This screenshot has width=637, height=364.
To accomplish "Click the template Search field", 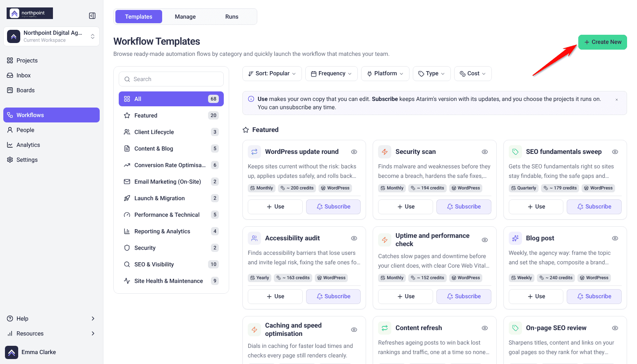I will (x=171, y=79).
